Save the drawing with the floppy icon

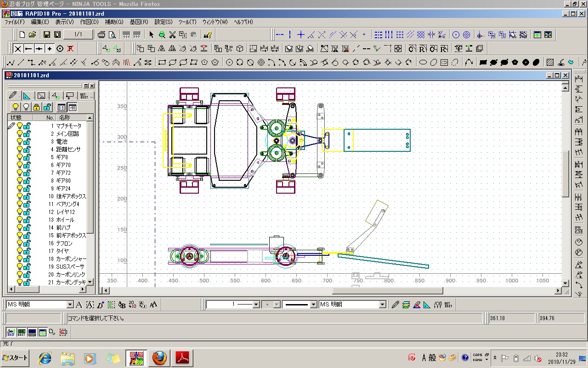tap(46, 34)
